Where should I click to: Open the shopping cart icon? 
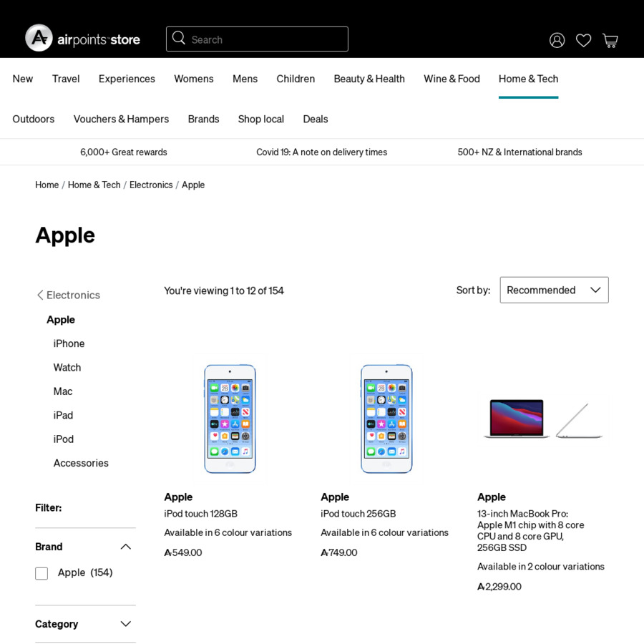coord(610,40)
